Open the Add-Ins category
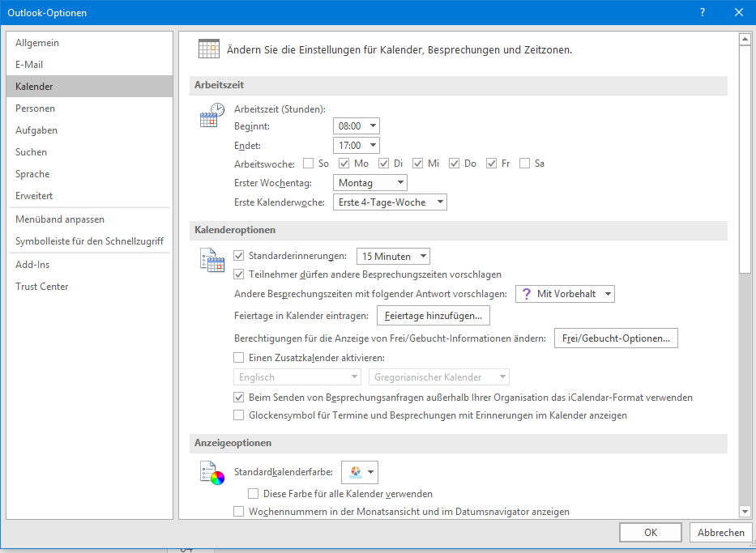This screenshot has height=553, width=756. tap(90, 265)
